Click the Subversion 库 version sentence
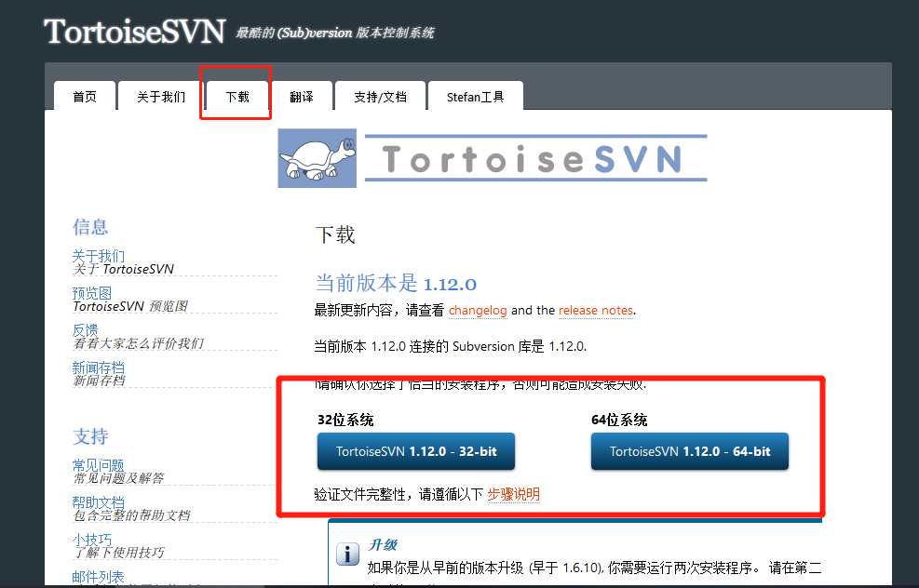This screenshot has width=919, height=588. [450, 346]
